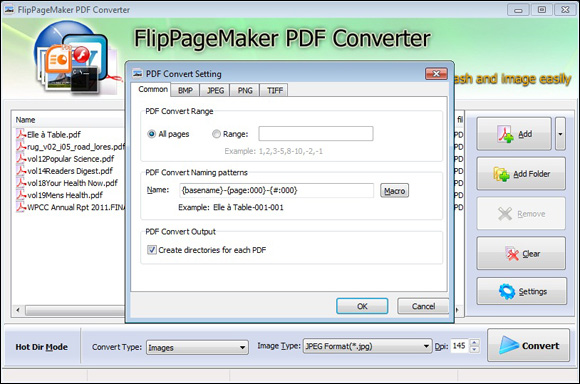Viewport: 580px width, 384px height.
Task: Increase the Dpi value with up arrow
Action: click(x=474, y=343)
